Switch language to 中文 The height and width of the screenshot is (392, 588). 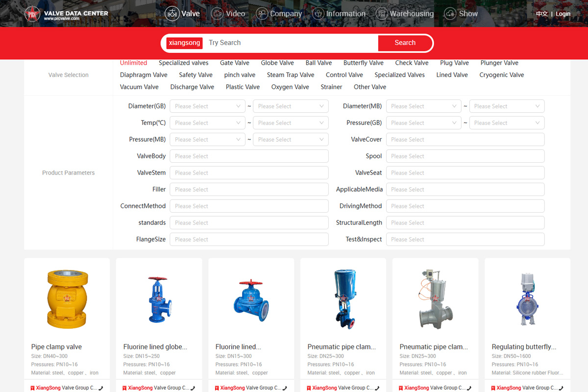click(x=541, y=14)
